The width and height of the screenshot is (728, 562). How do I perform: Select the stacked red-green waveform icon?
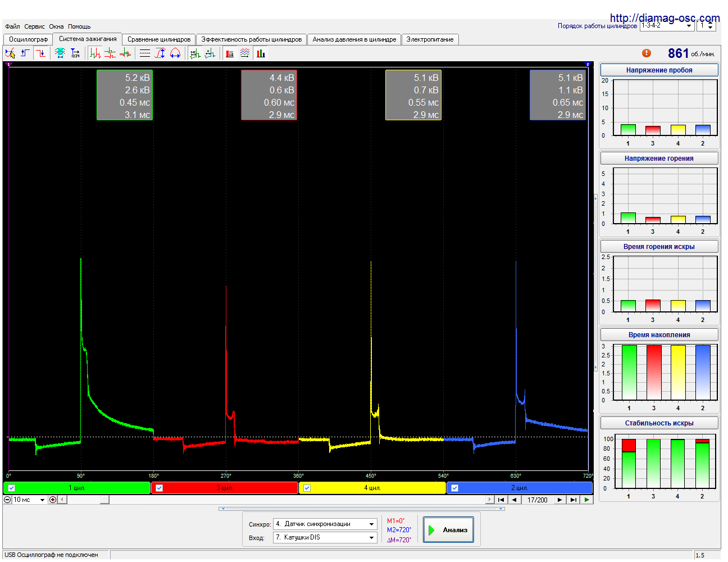pos(110,53)
